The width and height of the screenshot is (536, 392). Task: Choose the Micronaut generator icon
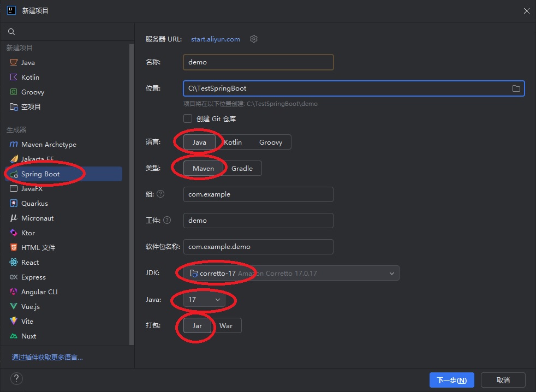(x=14, y=218)
